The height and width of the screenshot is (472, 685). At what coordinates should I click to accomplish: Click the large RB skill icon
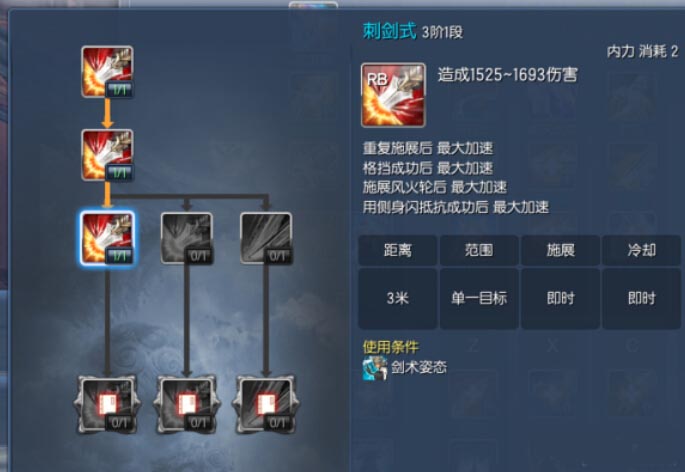(393, 95)
